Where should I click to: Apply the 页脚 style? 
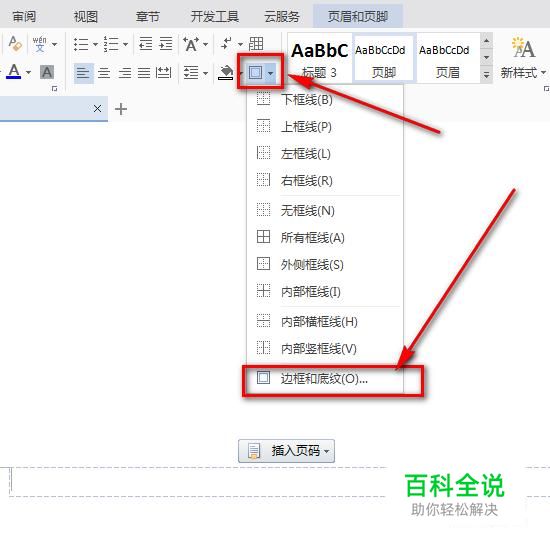[x=384, y=58]
